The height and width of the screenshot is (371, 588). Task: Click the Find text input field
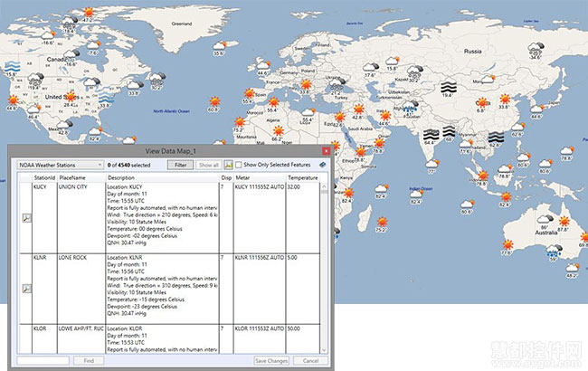point(43,360)
